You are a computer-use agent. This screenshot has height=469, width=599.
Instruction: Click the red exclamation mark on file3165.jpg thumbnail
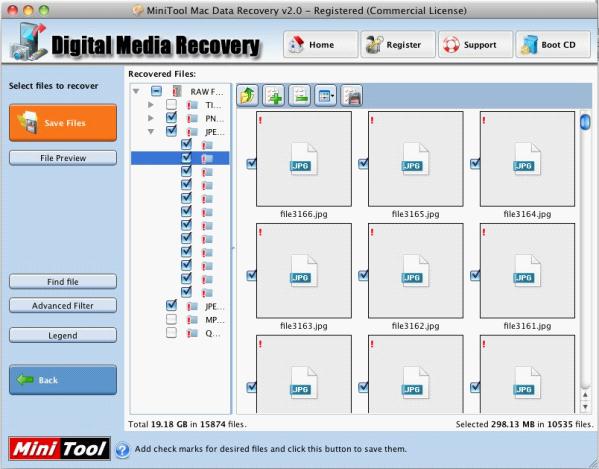click(372, 121)
